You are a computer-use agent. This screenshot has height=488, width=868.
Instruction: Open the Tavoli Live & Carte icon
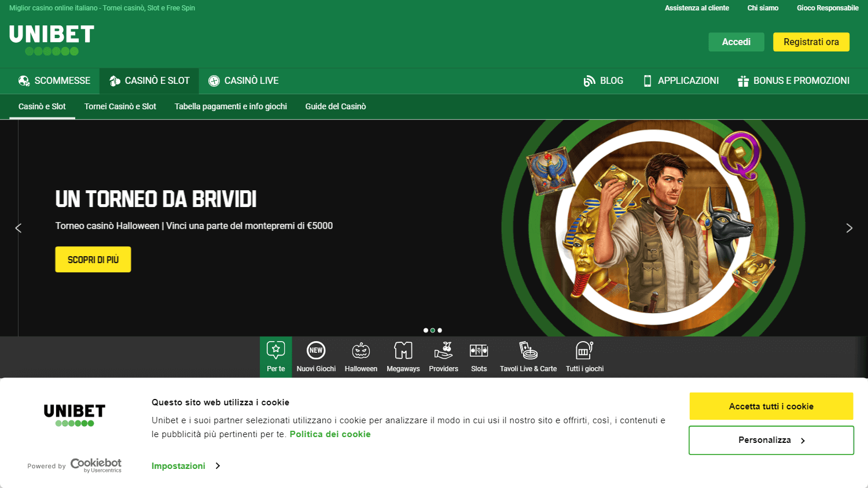(528, 350)
